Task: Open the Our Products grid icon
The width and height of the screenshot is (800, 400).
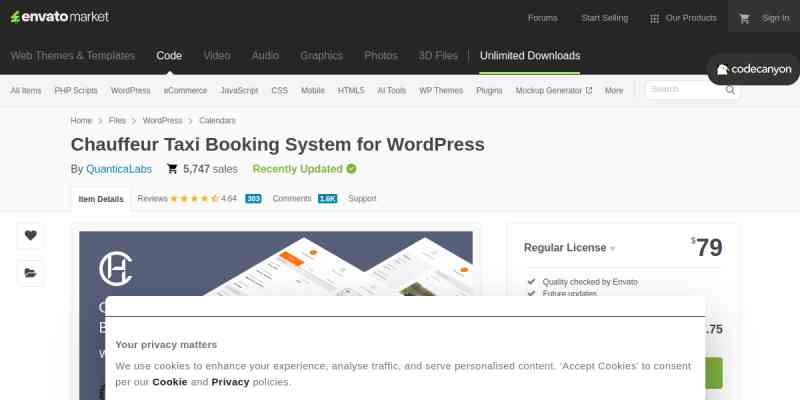Action: [654, 18]
